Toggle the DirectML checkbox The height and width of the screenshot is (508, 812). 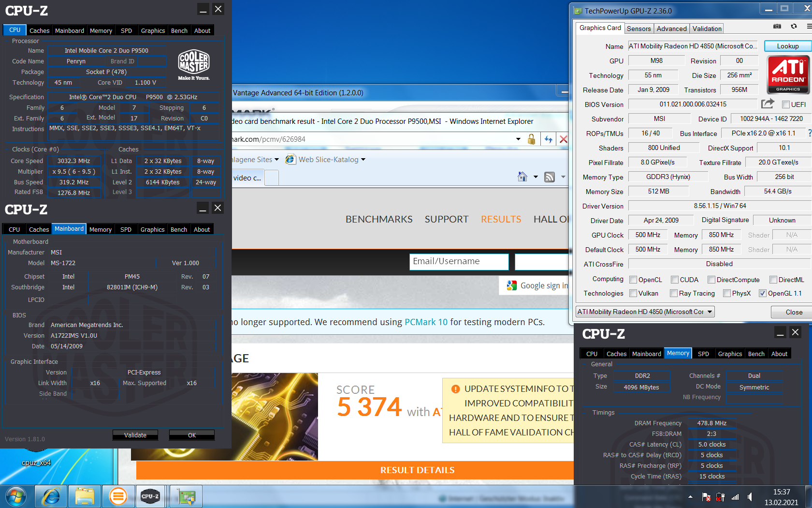(773, 280)
